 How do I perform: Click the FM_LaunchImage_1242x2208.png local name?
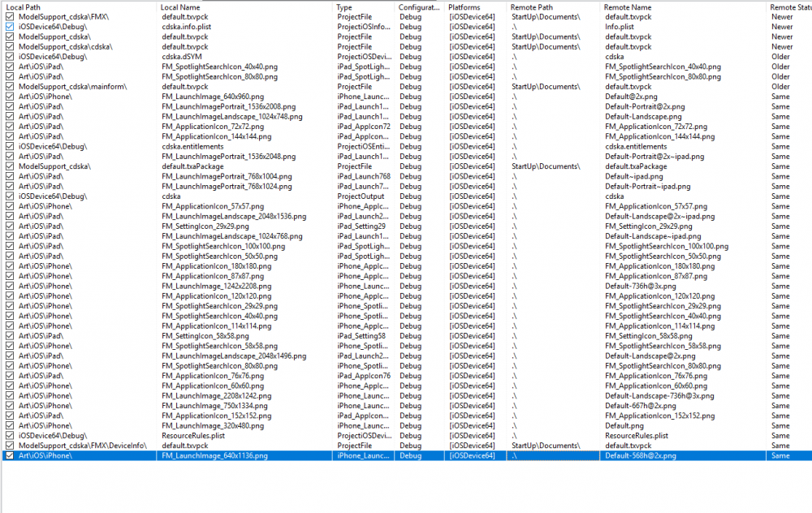click(216, 287)
